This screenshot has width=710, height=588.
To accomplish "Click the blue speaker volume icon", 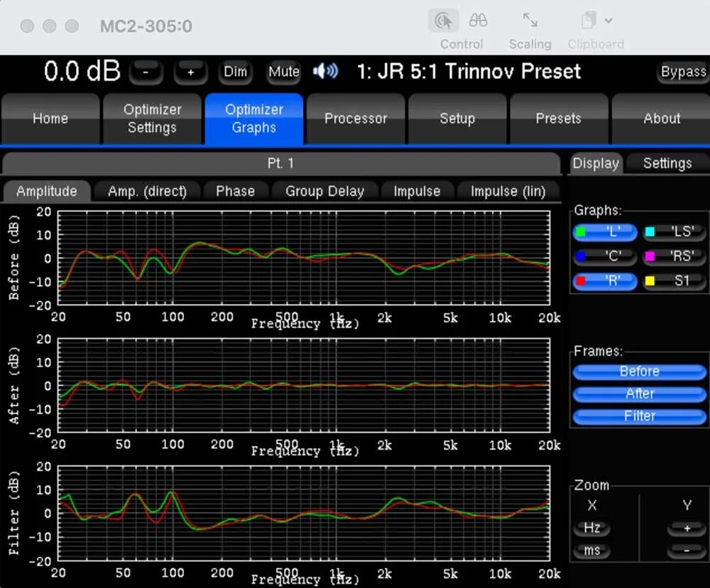I will [x=325, y=71].
